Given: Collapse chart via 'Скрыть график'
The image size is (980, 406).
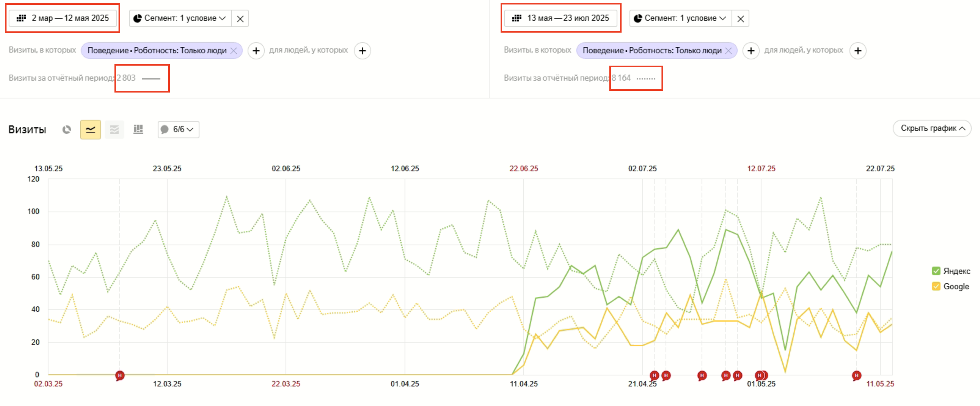Looking at the screenshot, I should [x=932, y=128].
